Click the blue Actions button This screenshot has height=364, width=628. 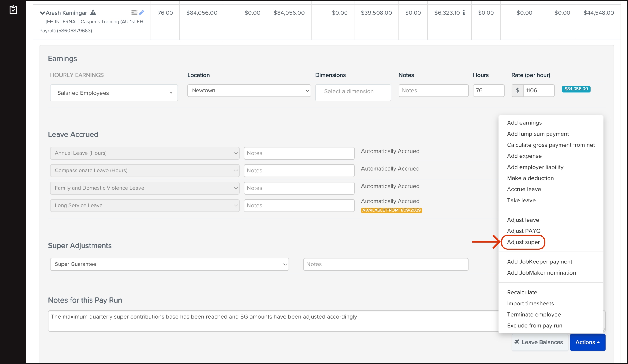coord(587,342)
